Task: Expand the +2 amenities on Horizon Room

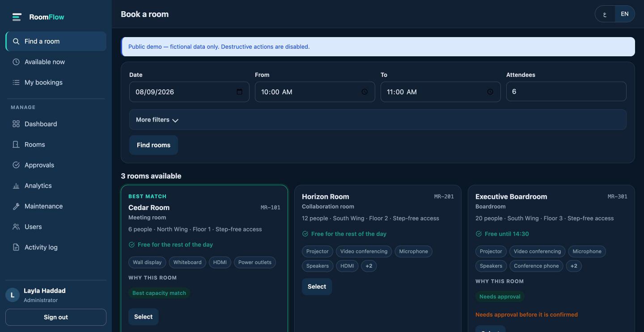Action: pos(369,266)
